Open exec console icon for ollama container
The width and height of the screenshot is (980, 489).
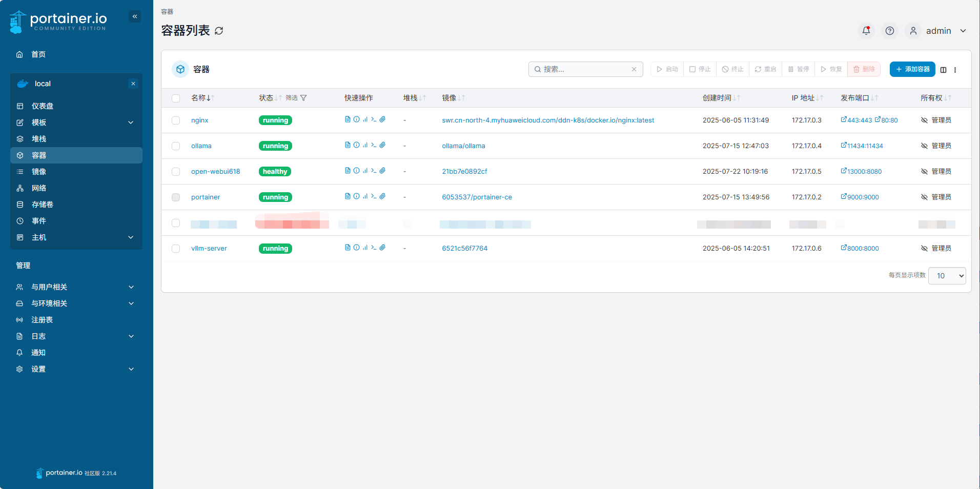tap(374, 145)
